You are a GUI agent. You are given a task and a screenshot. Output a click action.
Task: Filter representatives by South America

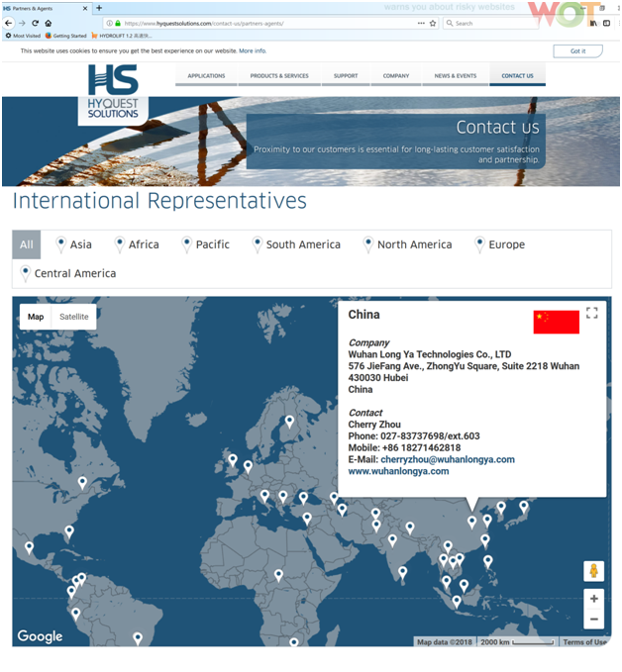pyautogui.click(x=296, y=244)
